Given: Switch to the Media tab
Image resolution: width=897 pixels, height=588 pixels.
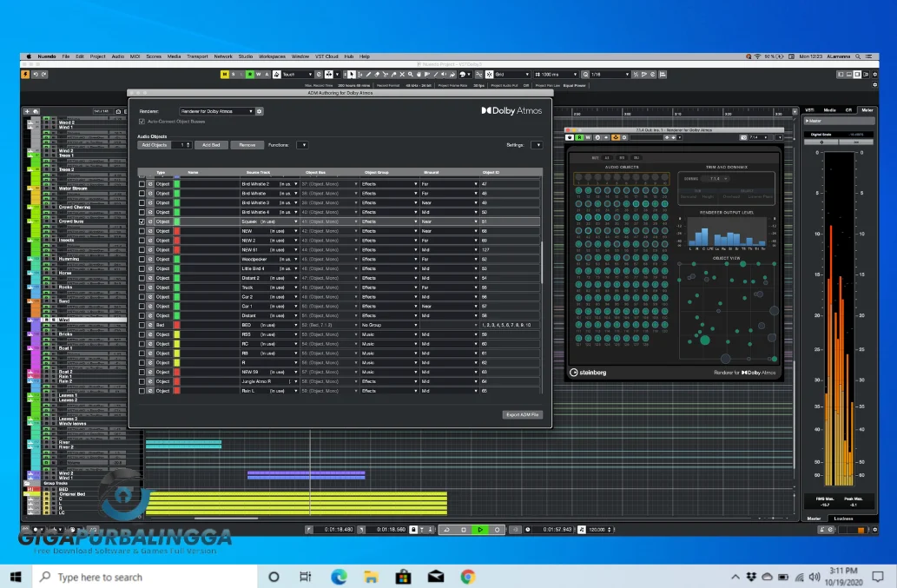Looking at the screenshot, I should click(829, 110).
